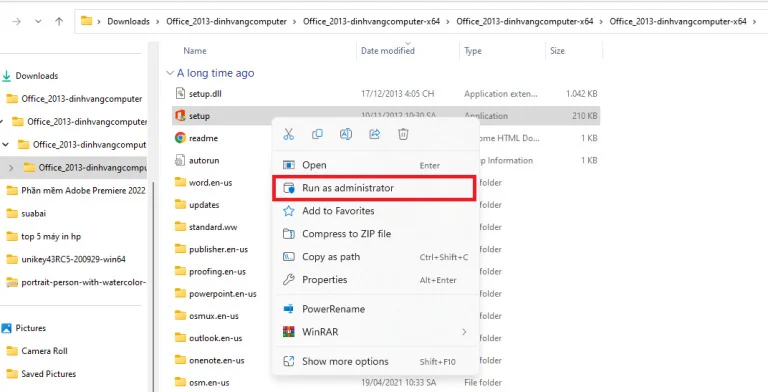Choose PowerRename entry
Viewport: 768px width, 392px height.
(375, 309)
